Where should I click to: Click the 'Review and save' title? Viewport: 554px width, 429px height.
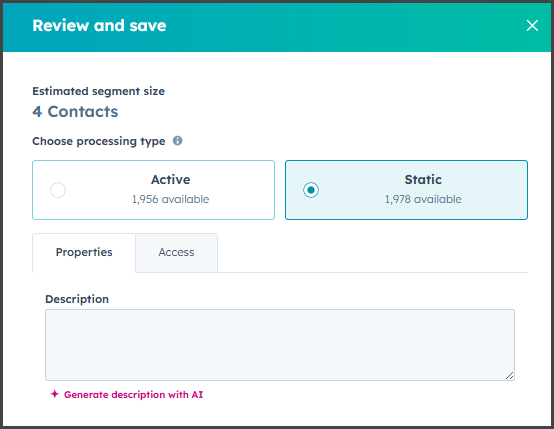[x=99, y=25]
